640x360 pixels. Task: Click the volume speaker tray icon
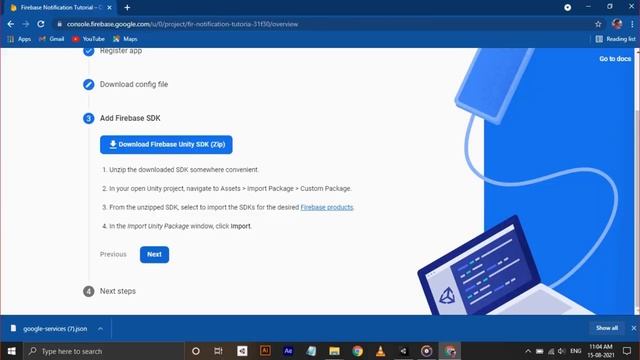pyautogui.click(x=562, y=351)
